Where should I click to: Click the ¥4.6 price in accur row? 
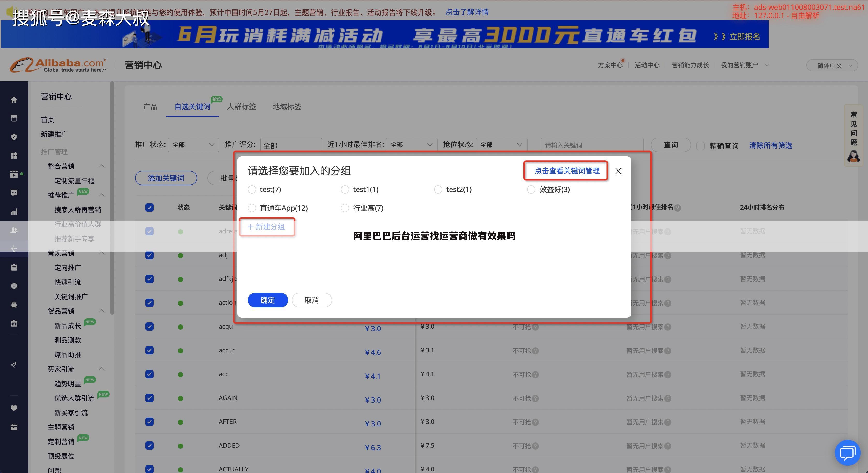373,352
